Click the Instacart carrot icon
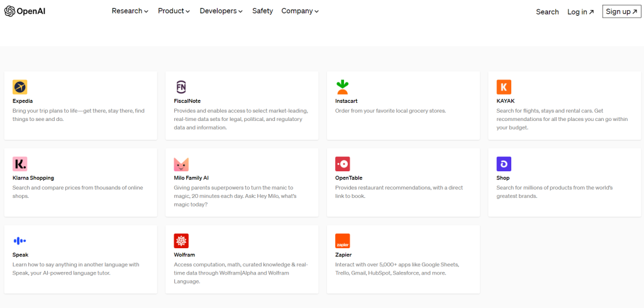The width and height of the screenshot is (644, 308). click(x=343, y=87)
